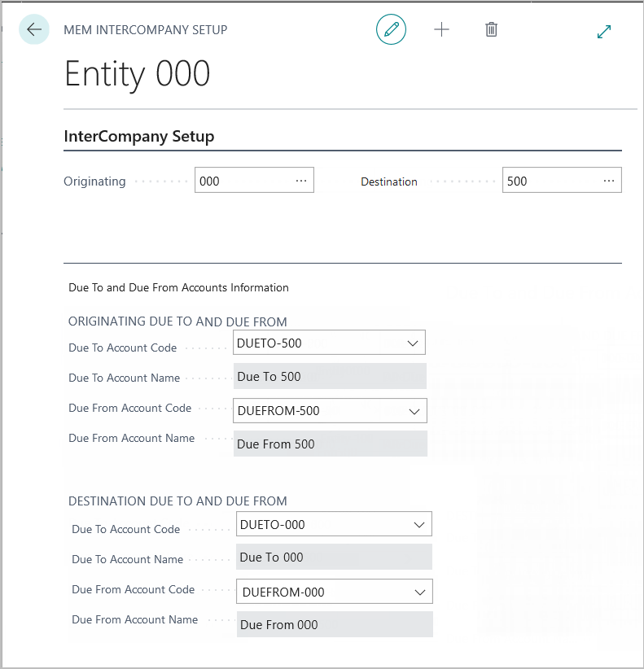
Task: Click the InterCompany Setup section heading
Action: coord(139,137)
